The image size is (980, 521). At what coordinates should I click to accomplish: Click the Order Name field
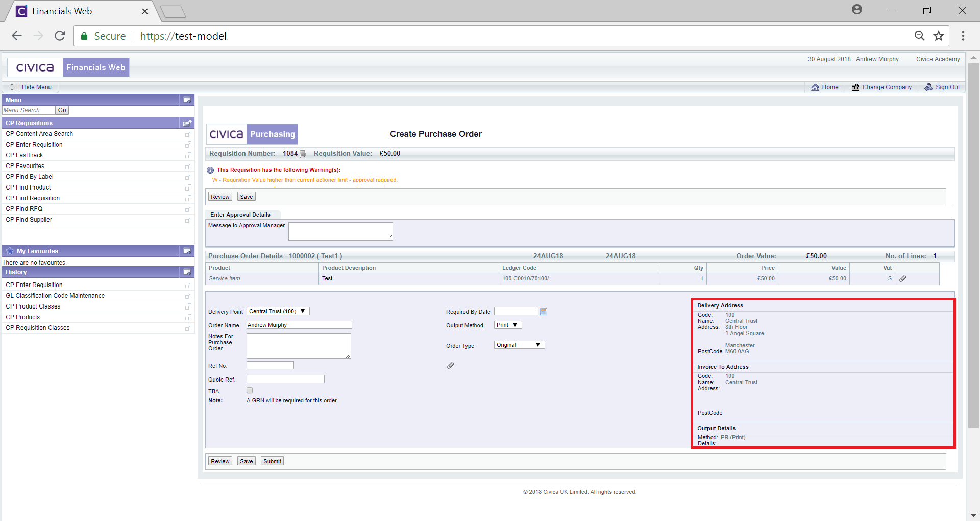click(299, 325)
